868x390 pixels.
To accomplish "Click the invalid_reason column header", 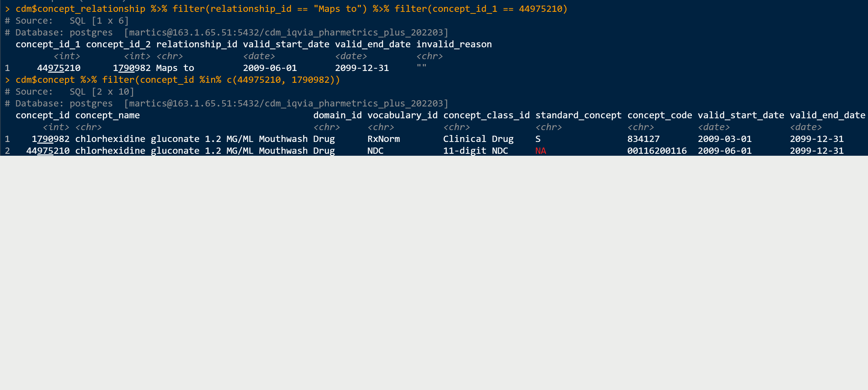I will 454,44.
